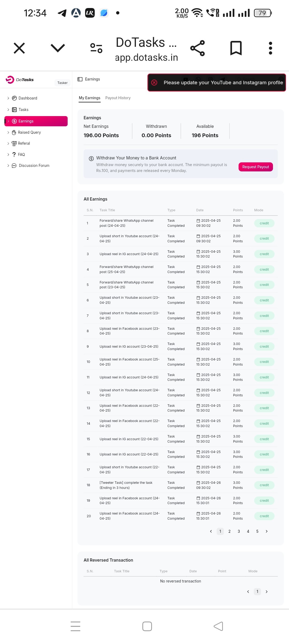Go to next earnings page arrow
289x644 pixels.
[267, 531]
